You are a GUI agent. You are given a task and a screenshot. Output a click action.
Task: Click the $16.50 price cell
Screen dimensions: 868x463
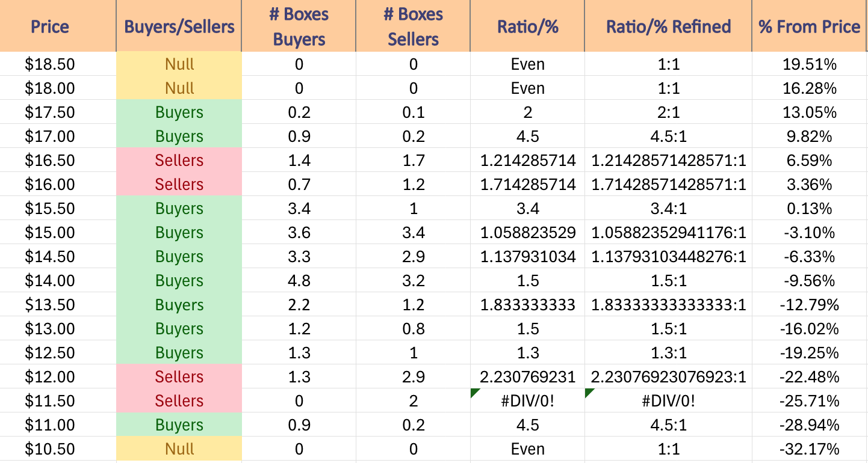pos(58,161)
